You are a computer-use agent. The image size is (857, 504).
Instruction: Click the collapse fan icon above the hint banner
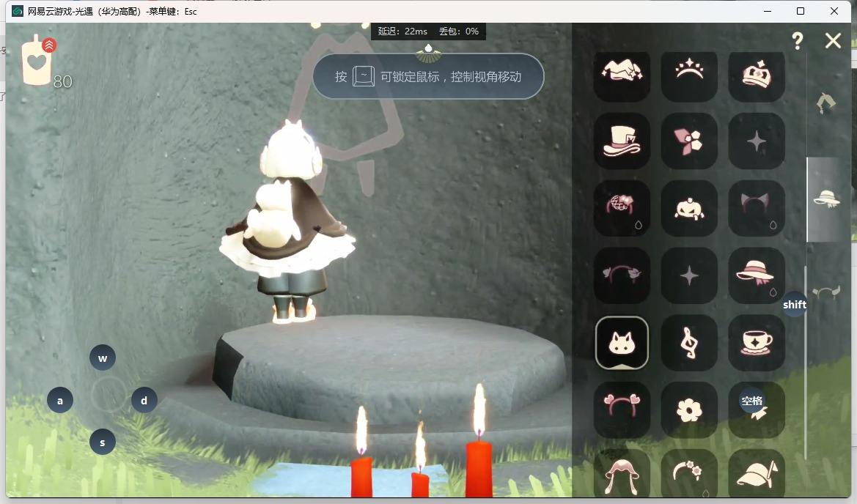point(428,53)
